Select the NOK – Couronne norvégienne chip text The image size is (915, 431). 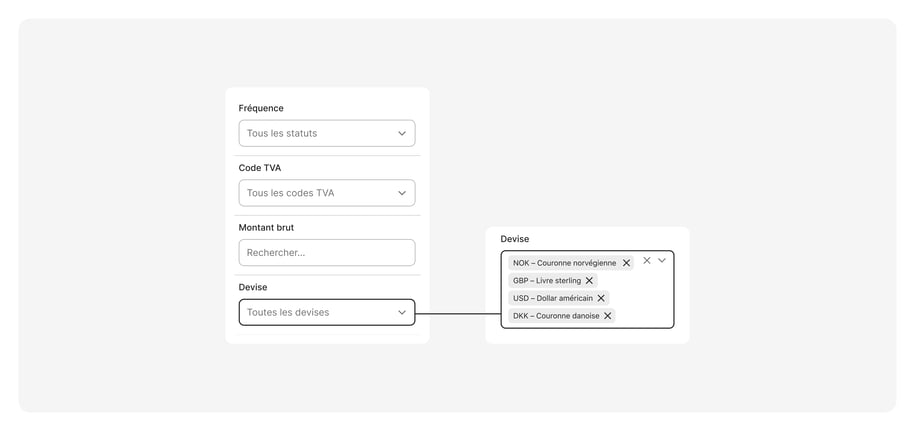(x=564, y=263)
